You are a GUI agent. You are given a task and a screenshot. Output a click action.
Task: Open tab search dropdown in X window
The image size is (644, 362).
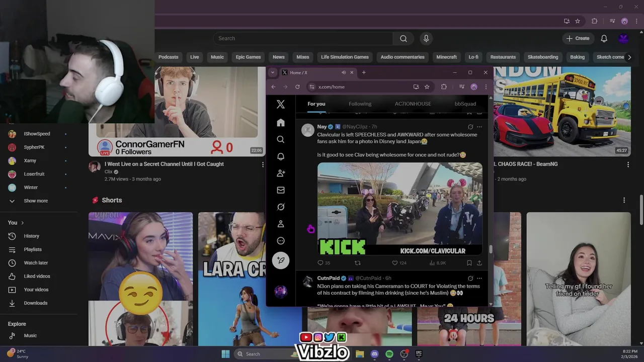tap(273, 72)
